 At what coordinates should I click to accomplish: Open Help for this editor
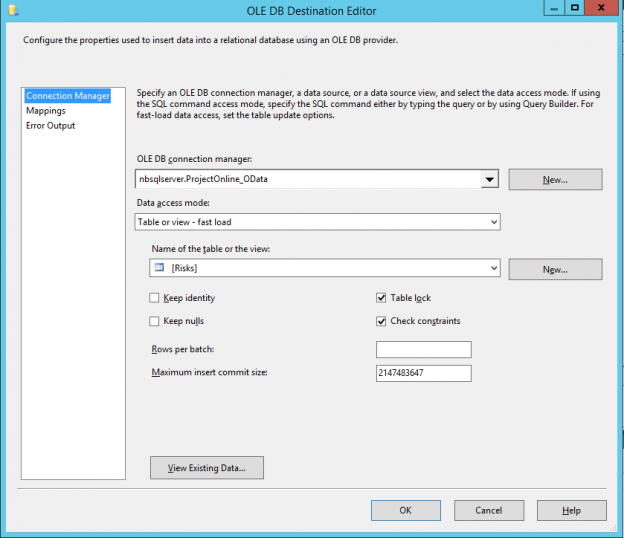click(571, 510)
